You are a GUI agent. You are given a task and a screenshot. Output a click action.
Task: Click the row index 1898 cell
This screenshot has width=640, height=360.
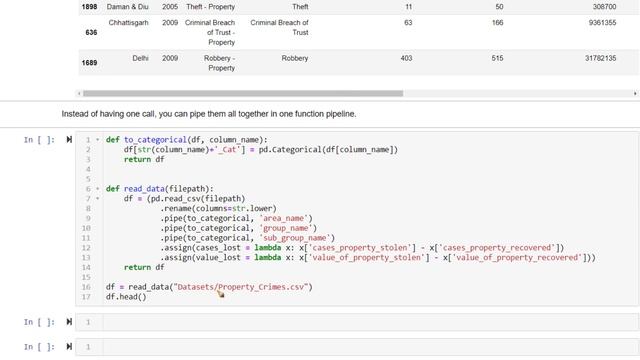click(x=89, y=7)
